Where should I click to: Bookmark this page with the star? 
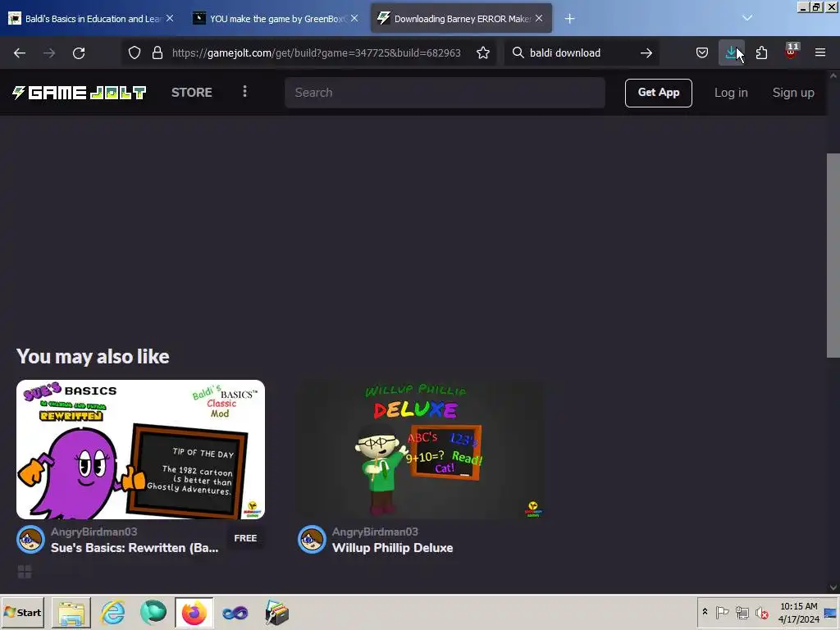click(482, 52)
